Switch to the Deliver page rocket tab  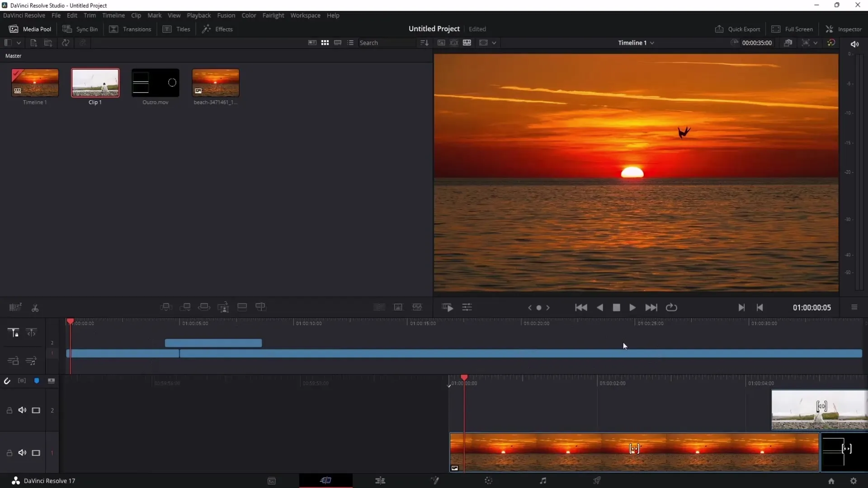[597, 481]
